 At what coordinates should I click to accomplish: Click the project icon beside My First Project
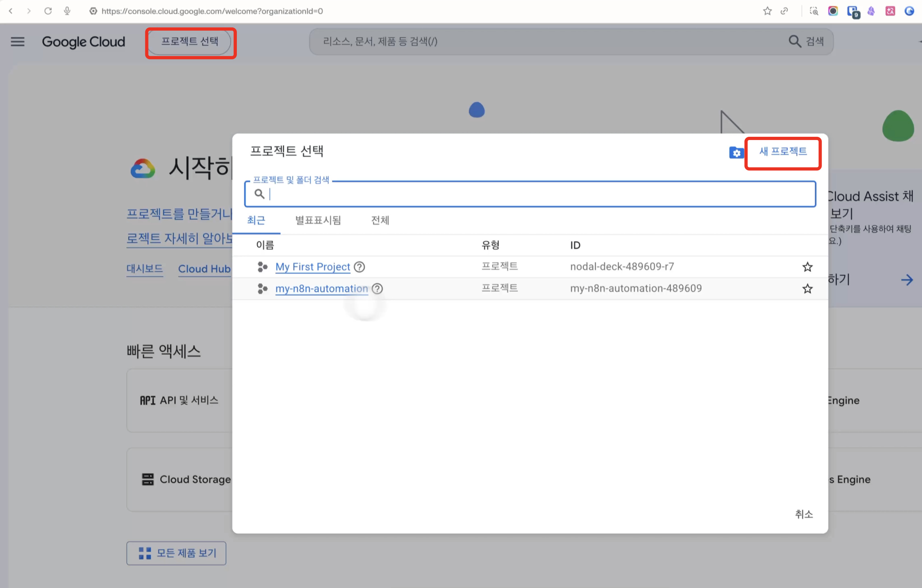263,267
